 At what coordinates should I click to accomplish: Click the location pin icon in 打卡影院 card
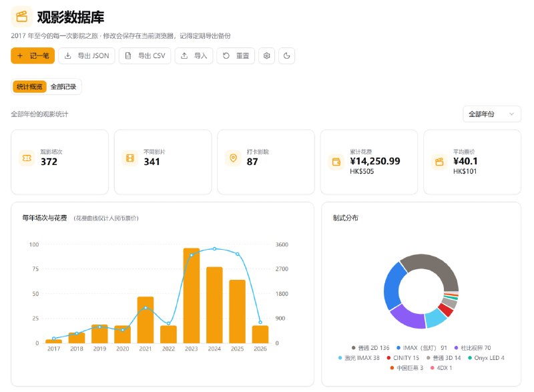pos(233,158)
